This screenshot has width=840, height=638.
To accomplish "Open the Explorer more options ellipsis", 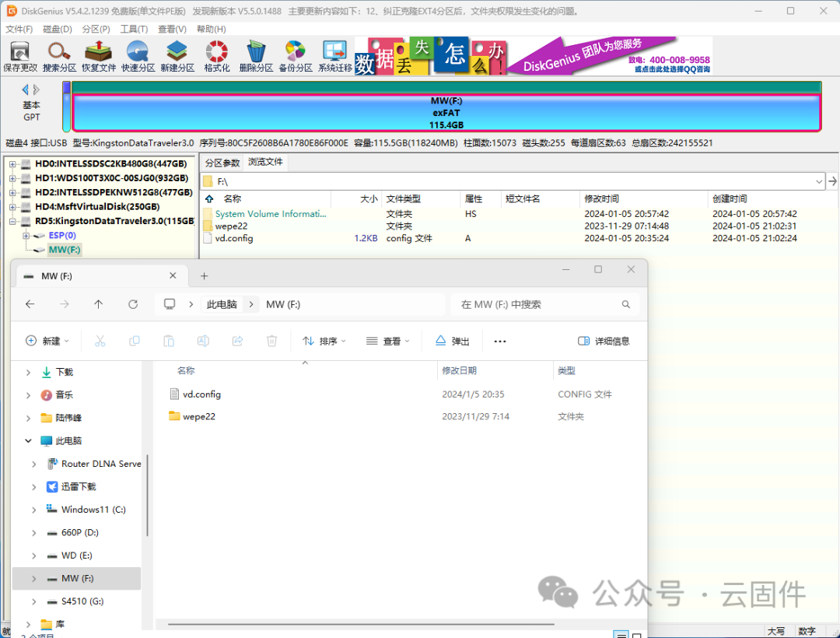I will (x=500, y=342).
